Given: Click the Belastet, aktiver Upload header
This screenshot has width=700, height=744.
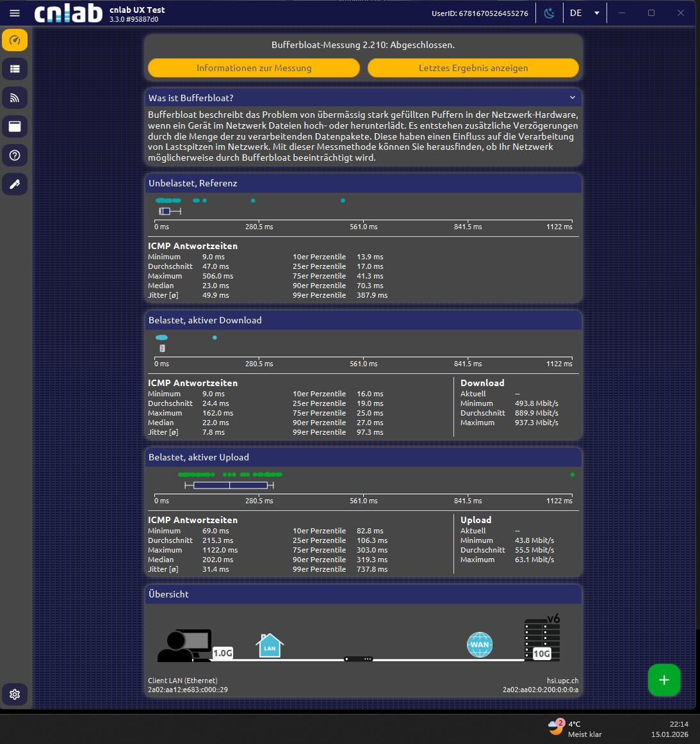Looking at the screenshot, I should (364, 457).
